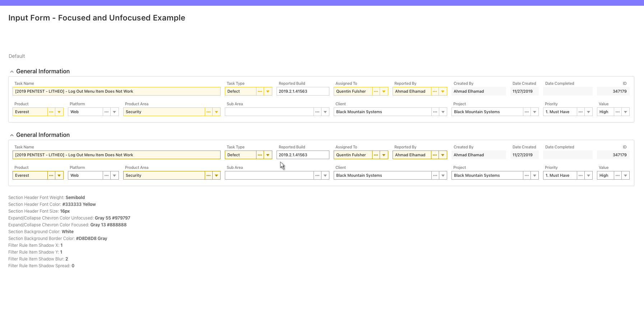Open the top Priority dropdown arrow
This screenshot has height=328, width=644.
(x=589, y=112)
